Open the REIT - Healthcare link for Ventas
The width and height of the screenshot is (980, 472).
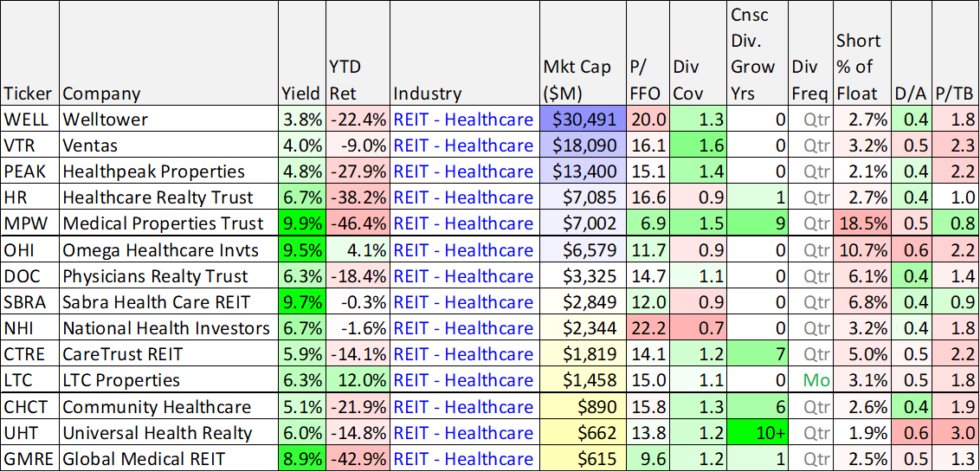click(x=463, y=145)
